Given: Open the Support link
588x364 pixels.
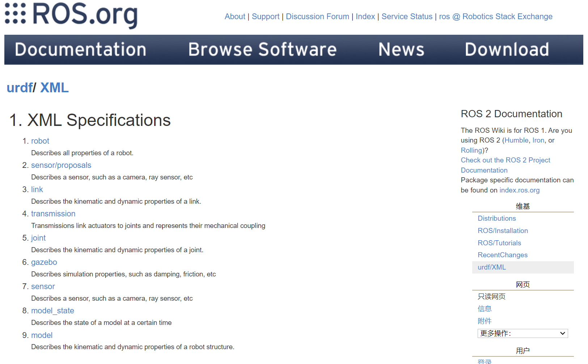Looking at the screenshot, I should click(x=266, y=17).
